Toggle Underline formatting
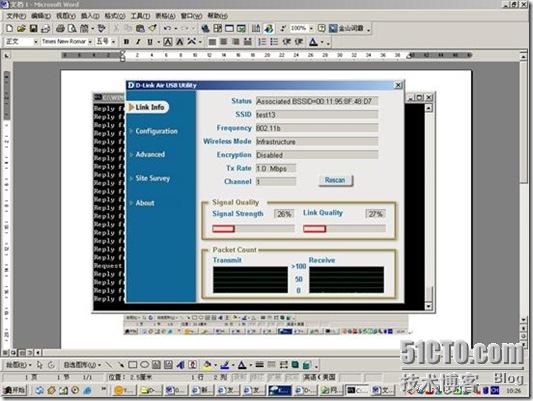 [x=150, y=42]
